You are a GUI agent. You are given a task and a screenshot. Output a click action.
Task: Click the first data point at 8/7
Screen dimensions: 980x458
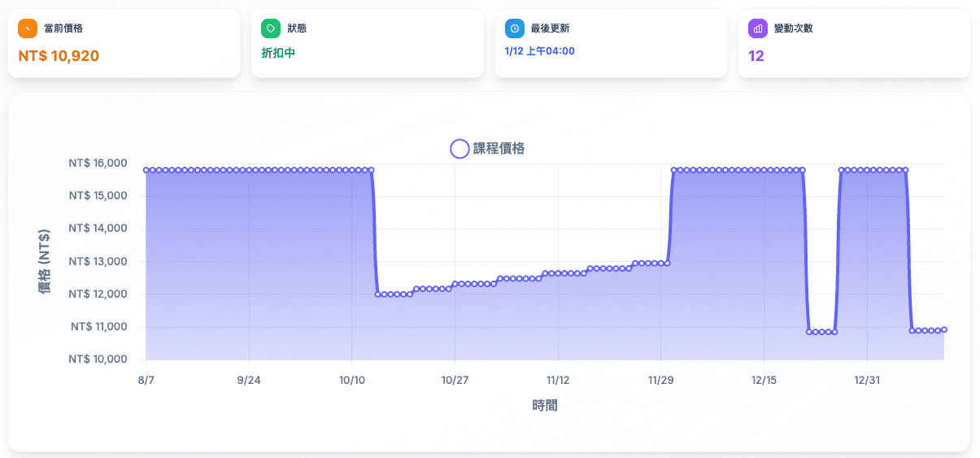pyautogui.click(x=146, y=170)
